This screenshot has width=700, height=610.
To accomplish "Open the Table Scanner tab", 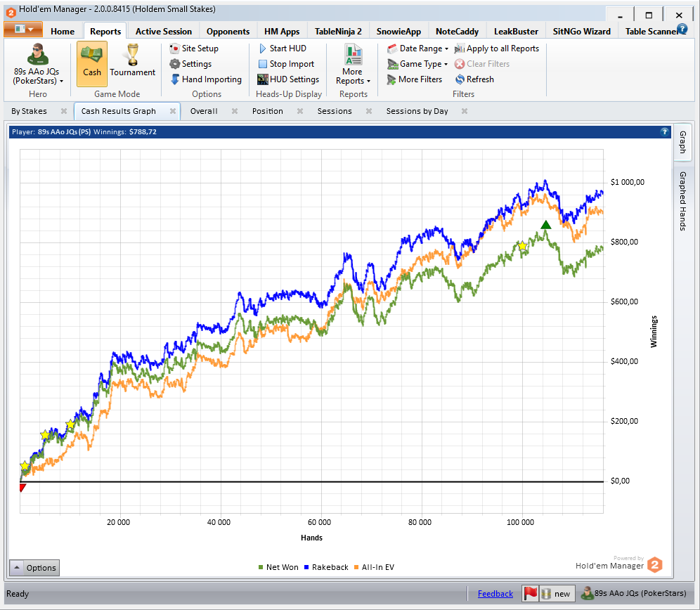I will coord(650,31).
